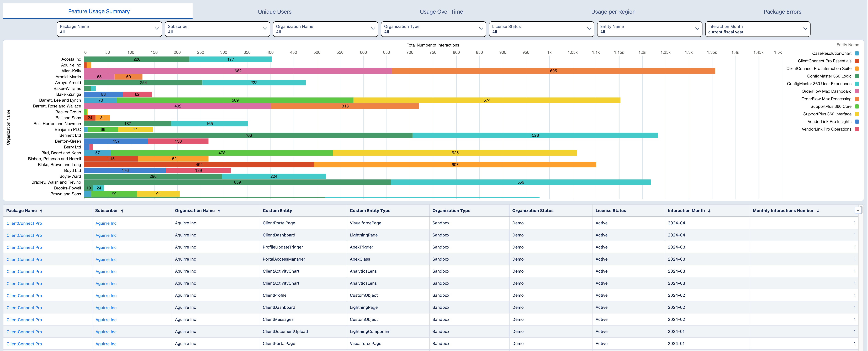Open Aiguirre Inc subscriber link in ProfileUpdateTrigger row

point(106,247)
